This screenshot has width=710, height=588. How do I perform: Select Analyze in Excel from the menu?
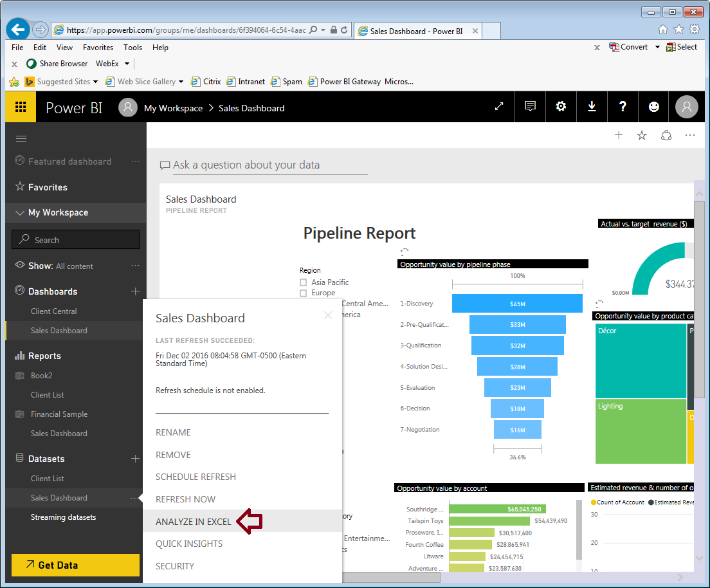pos(193,521)
